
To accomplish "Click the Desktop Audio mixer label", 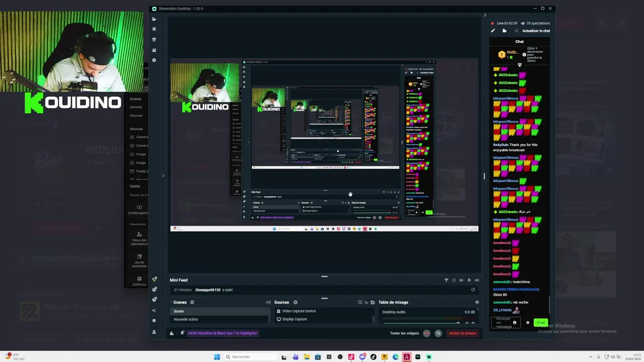I will [394, 312].
